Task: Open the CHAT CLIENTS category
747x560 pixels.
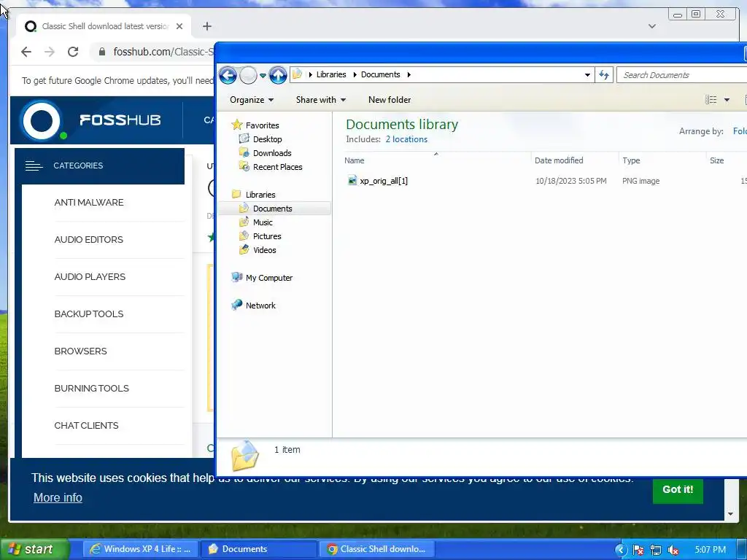Action: coord(86,425)
